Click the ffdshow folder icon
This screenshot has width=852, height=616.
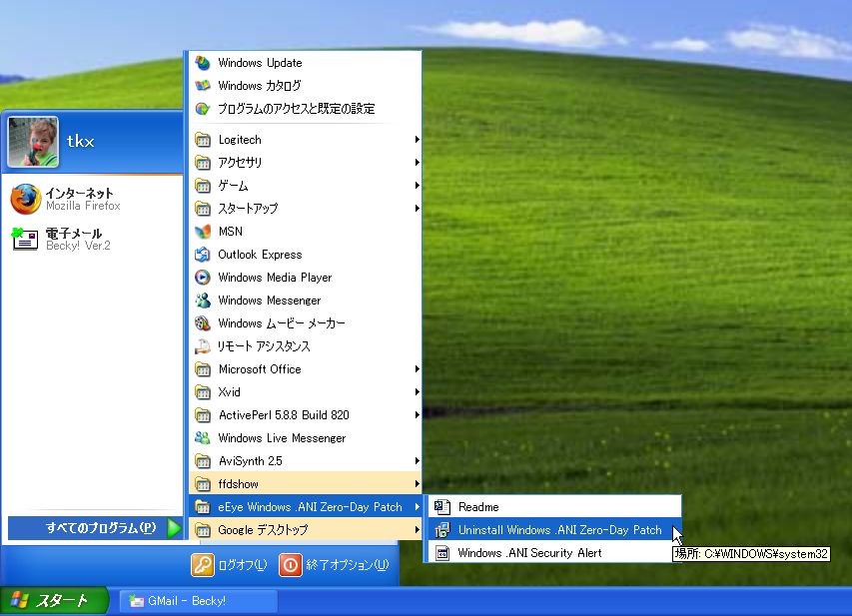click(203, 484)
